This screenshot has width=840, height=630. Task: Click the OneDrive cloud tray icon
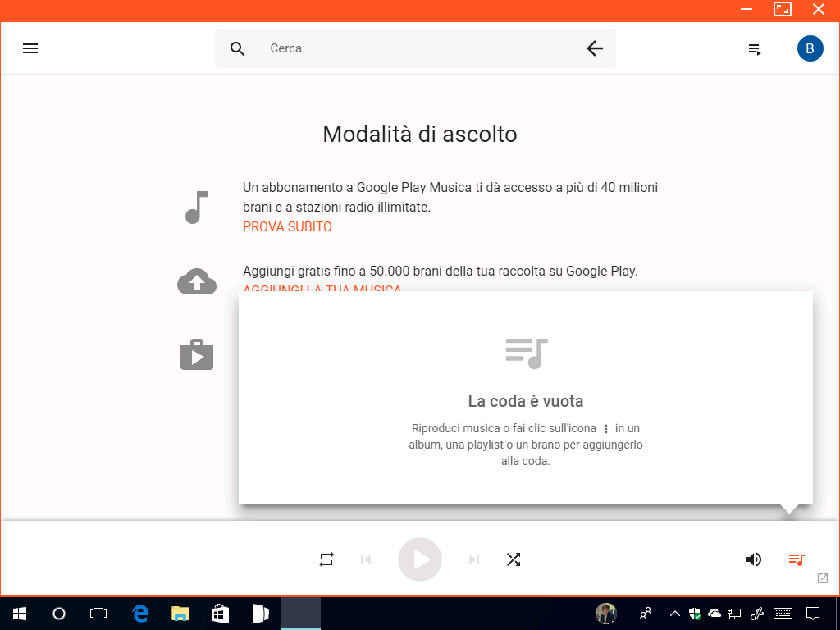pyautogui.click(x=714, y=614)
